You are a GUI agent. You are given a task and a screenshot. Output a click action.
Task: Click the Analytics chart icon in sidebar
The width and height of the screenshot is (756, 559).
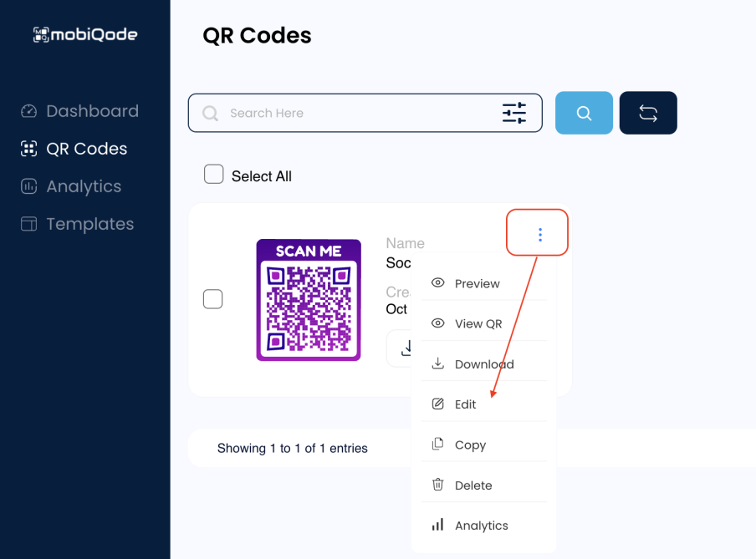pyautogui.click(x=29, y=186)
